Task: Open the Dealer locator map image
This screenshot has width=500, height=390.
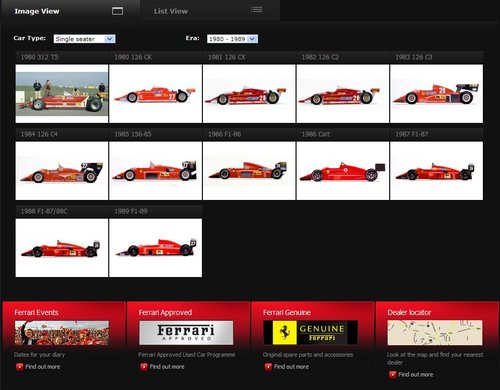Action: [435, 333]
